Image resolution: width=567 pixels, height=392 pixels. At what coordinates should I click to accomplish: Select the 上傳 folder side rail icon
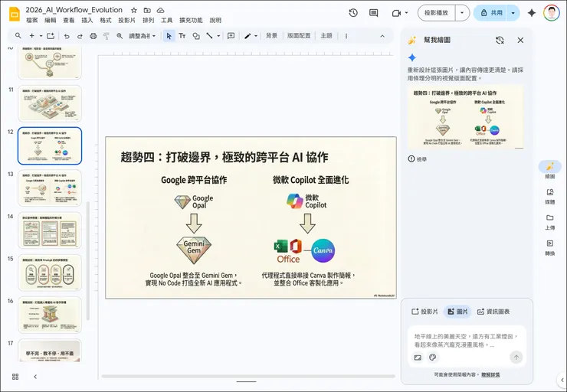[550, 217]
